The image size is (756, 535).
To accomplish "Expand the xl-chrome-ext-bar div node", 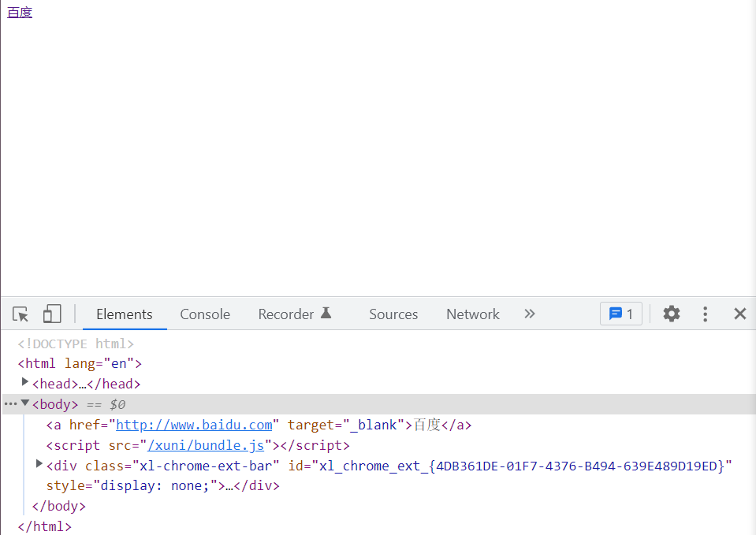I will point(39,463).
